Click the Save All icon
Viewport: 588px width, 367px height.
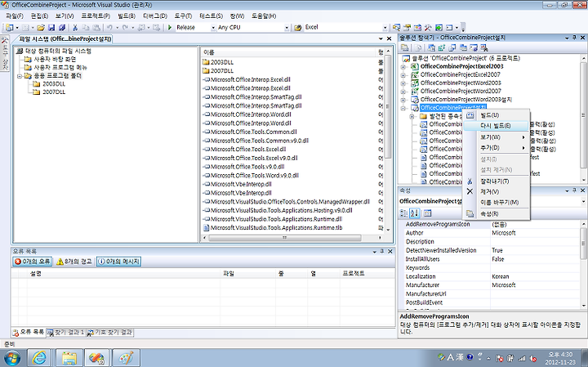[x=62, y=28]
